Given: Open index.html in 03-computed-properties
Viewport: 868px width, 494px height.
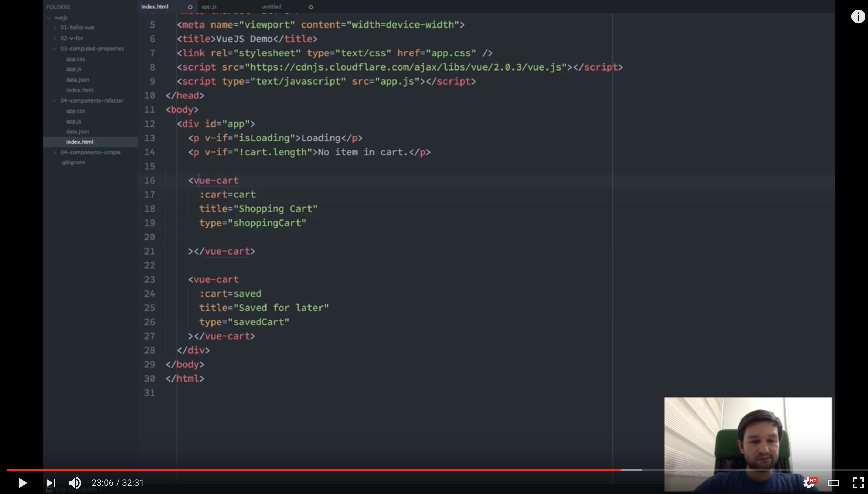Looking at the screenshot, I should coord(79,90).
